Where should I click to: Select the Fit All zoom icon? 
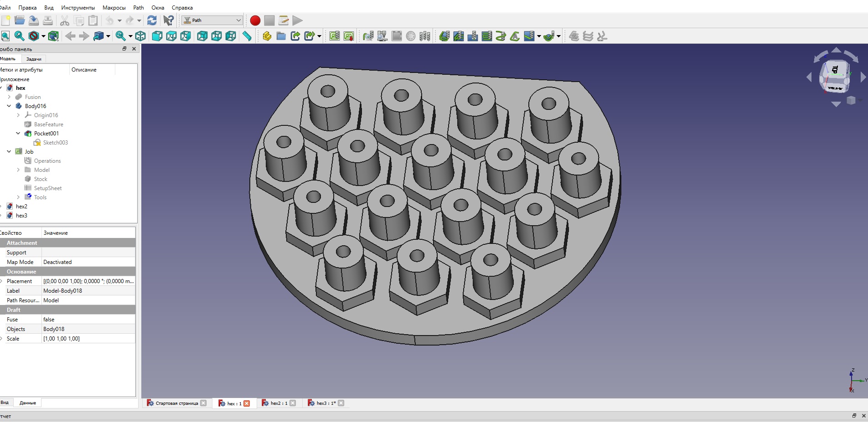(5, 36)
